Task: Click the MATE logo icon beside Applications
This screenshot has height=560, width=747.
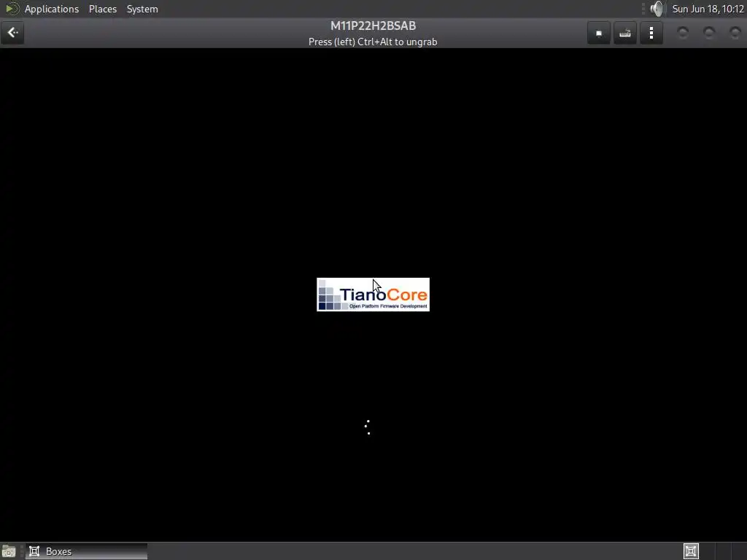Action: (x=12, y=9)
